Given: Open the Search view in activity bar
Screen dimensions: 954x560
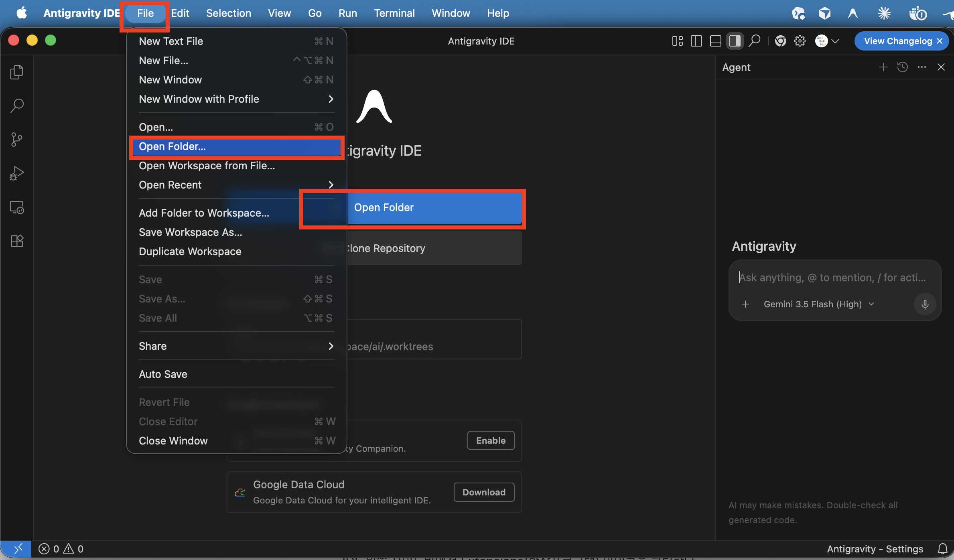Looking at the screenshot, I should coord(16,106).
